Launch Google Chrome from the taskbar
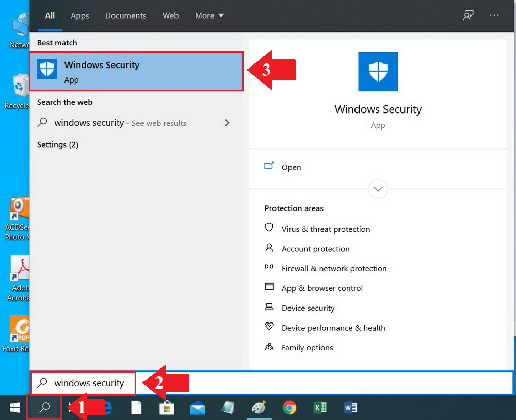This screenshot has height=420, width=516. point(289,408)
